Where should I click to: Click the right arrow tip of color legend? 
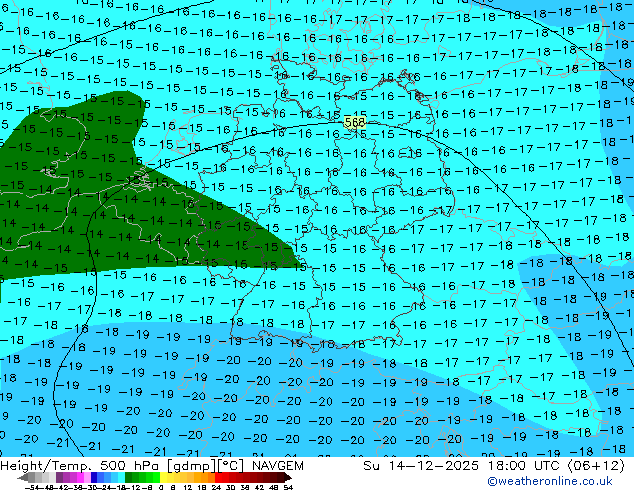(290, 478)
